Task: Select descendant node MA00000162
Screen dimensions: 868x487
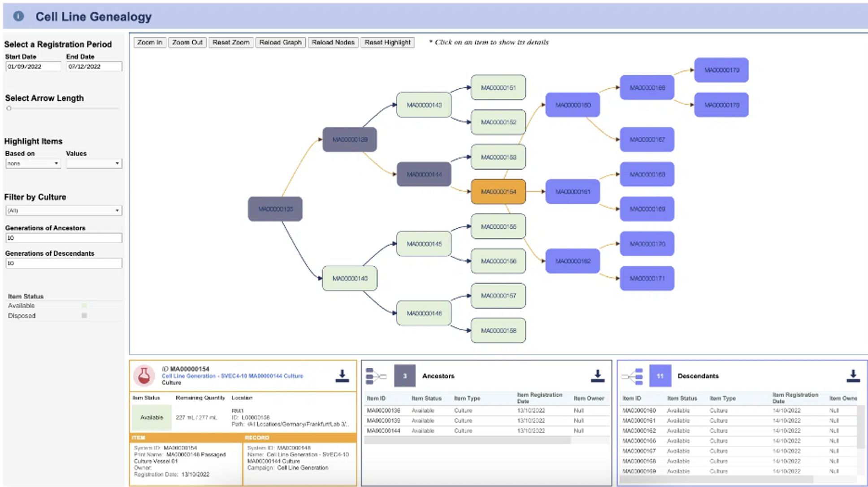Action: tap(573, 261)
